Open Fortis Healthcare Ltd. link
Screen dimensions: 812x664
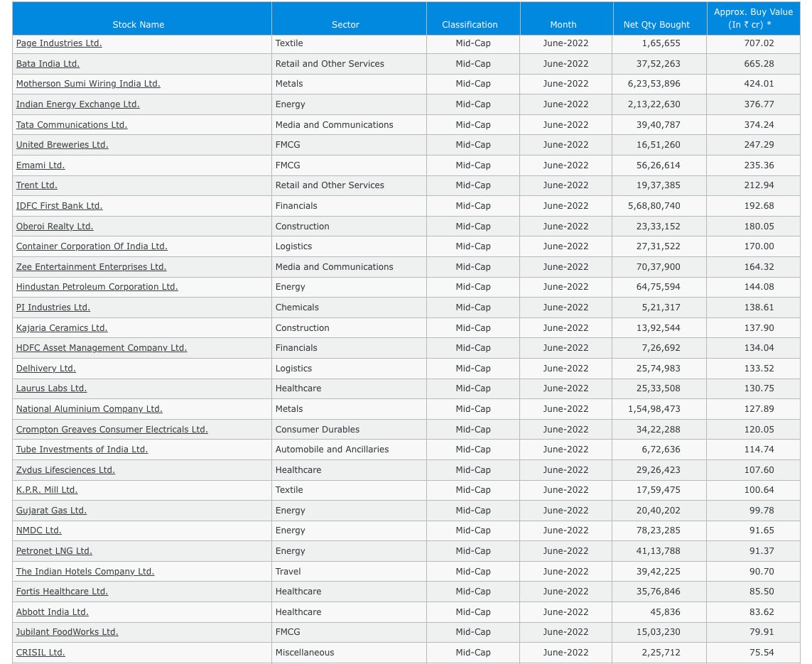(62, 592)
